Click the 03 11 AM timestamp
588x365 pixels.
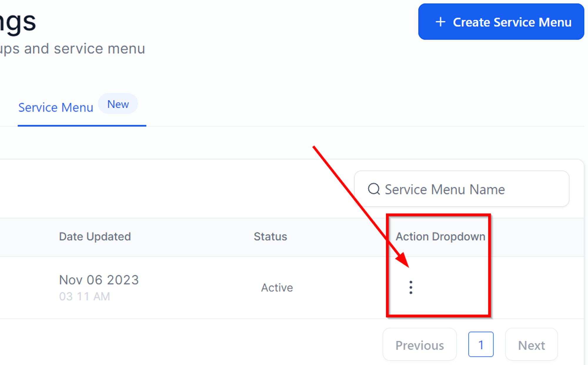click(x=85, y=296)
